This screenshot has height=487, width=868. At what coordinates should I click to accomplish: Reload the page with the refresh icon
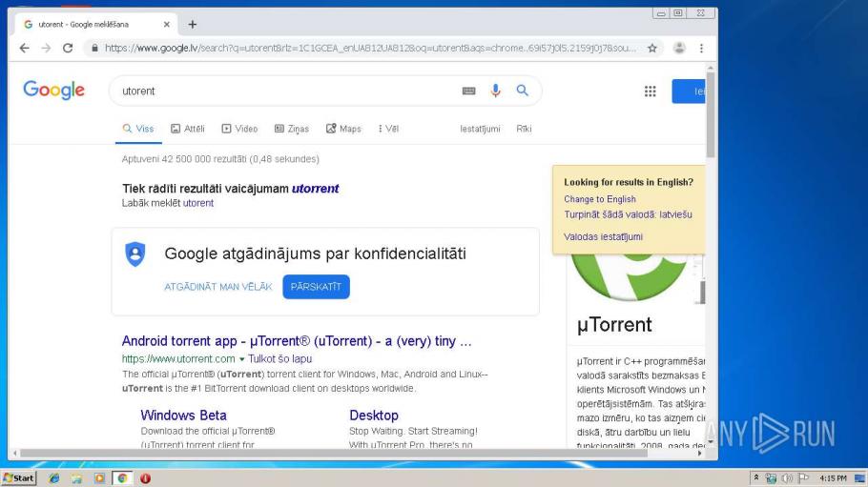click(x=68, y=49)
